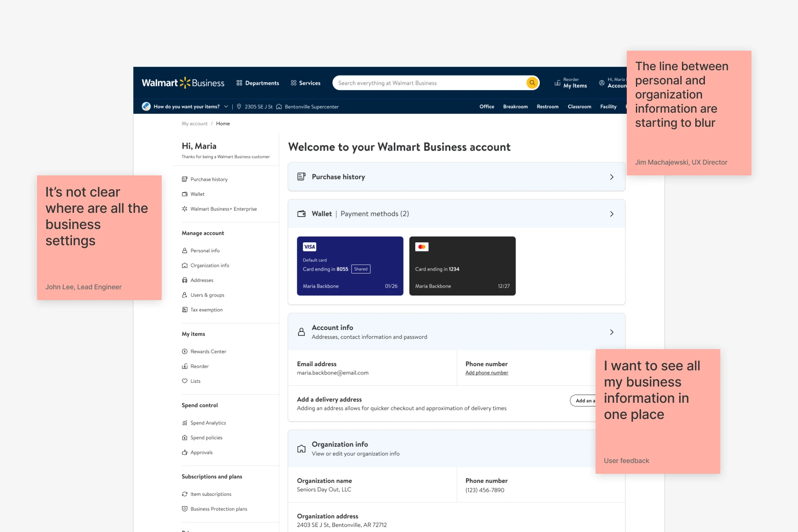Open Business Protection plans
This screenshot has height=532, width=798.
coord(218,509)
